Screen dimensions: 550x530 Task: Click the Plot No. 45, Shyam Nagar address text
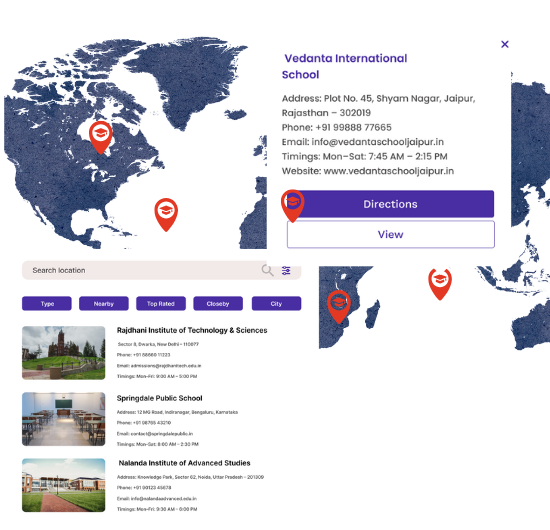tap(378, 106)
